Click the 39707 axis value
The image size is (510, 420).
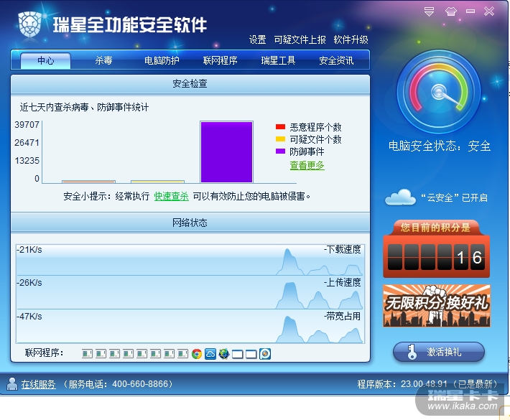[27, 125]
